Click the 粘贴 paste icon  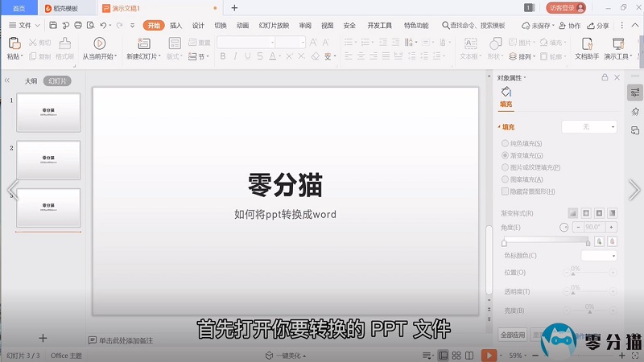[x=14, y=43]
